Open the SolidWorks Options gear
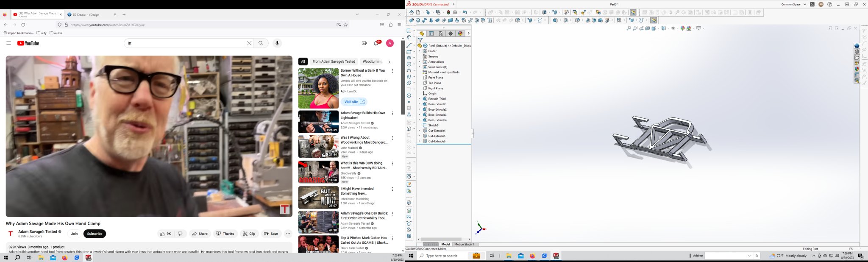 click(x=455, y=13)
